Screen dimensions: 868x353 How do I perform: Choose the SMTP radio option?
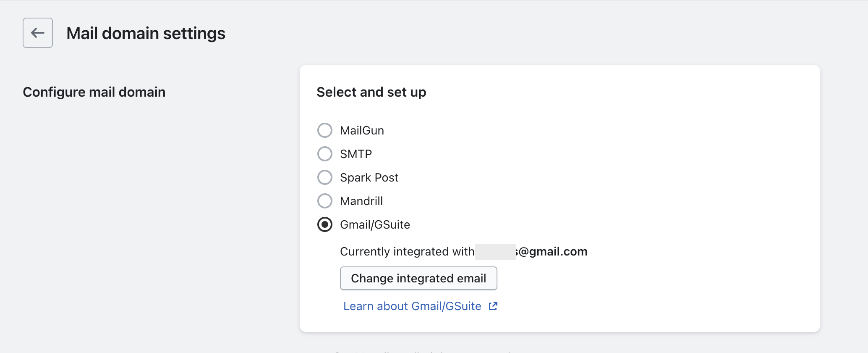[324, 154]
